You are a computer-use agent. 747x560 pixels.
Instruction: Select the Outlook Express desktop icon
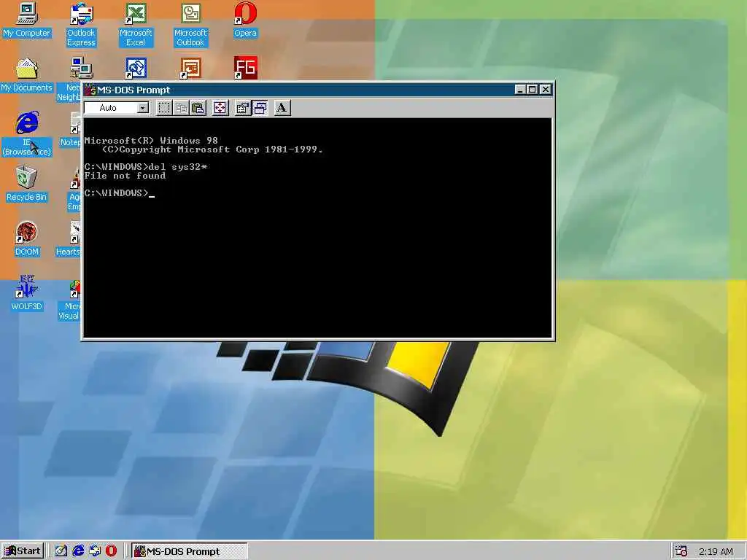pyautogui.click(x=81, y=25)
